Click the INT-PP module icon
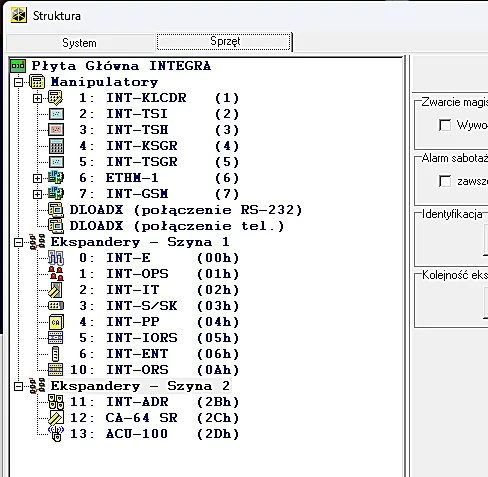 click(56, 322)
